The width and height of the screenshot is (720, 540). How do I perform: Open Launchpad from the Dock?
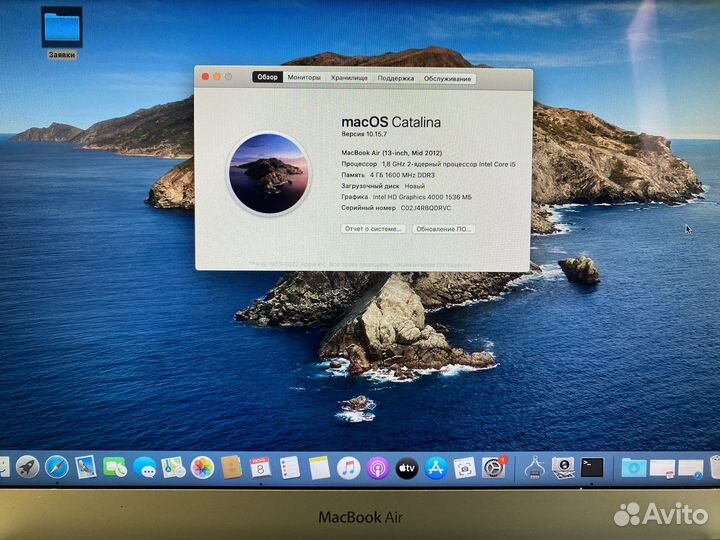pyautogui.click(x=28, y=467)
